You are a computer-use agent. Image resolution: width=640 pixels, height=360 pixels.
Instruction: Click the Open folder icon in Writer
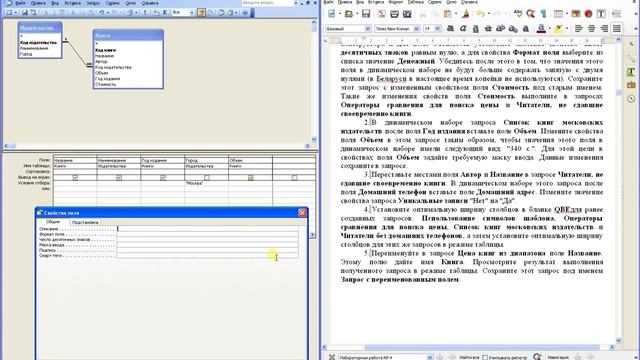[x=349, y=13]
